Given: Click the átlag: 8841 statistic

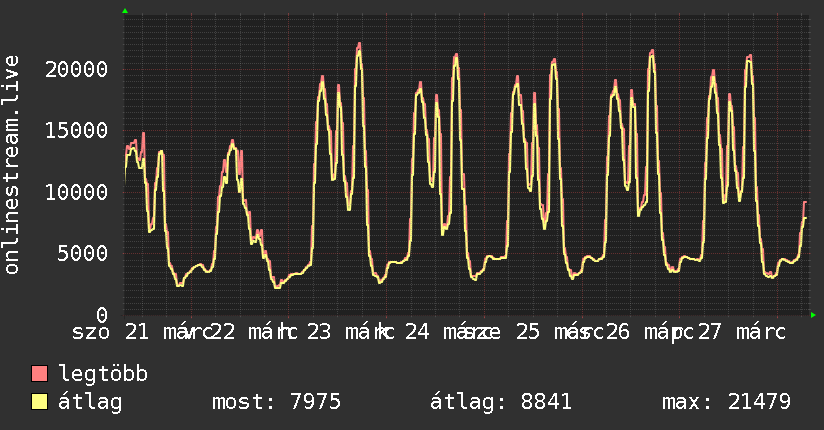Looking at the screenshot, I should 501,402.
